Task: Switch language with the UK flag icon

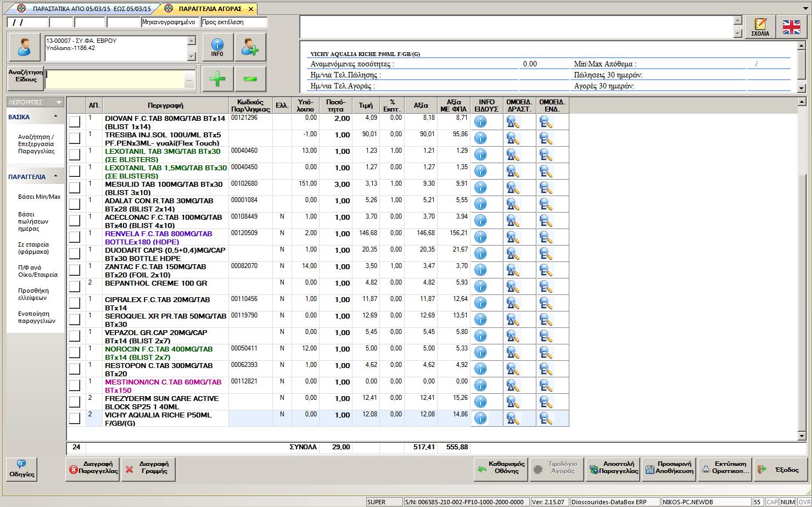Action: pyautogui.click(x=791, y=27)
